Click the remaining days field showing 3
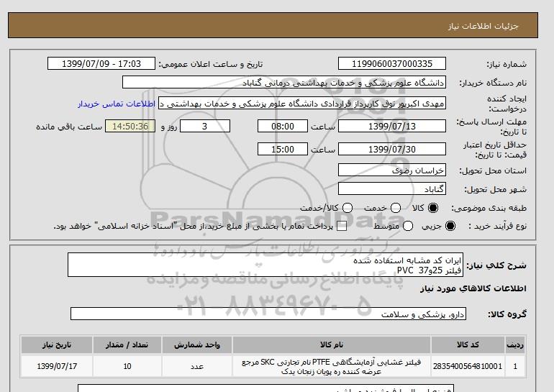 (x=205, y=126)
